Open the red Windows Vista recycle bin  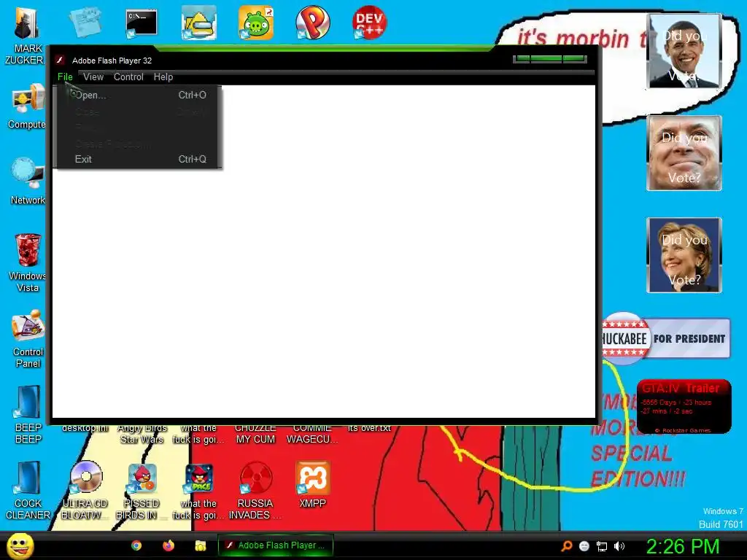pos(28,262)
